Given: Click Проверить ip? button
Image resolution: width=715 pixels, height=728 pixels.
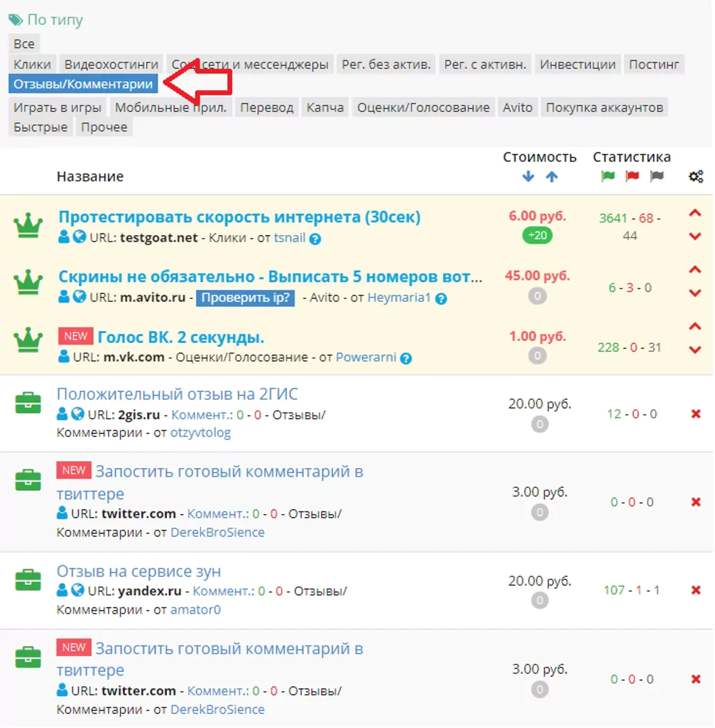Looking at the screenshot, I should tap(245, 297).
